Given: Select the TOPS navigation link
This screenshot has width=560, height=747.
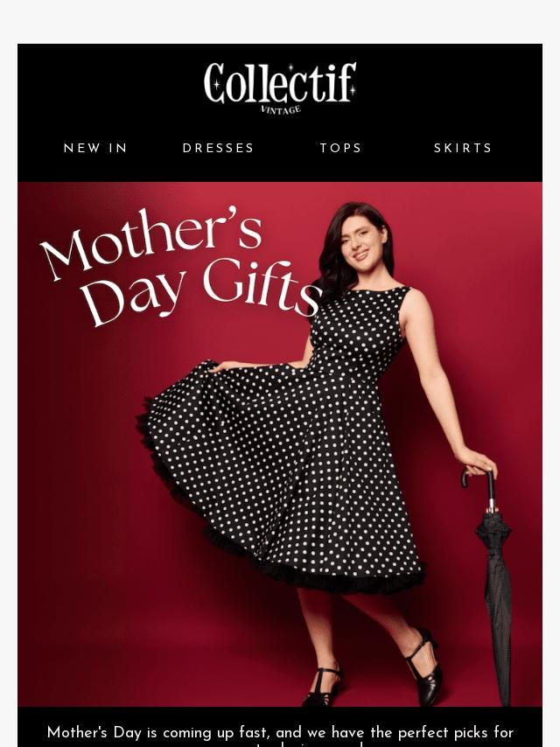Looking at the screenshot, I should 340,148.
